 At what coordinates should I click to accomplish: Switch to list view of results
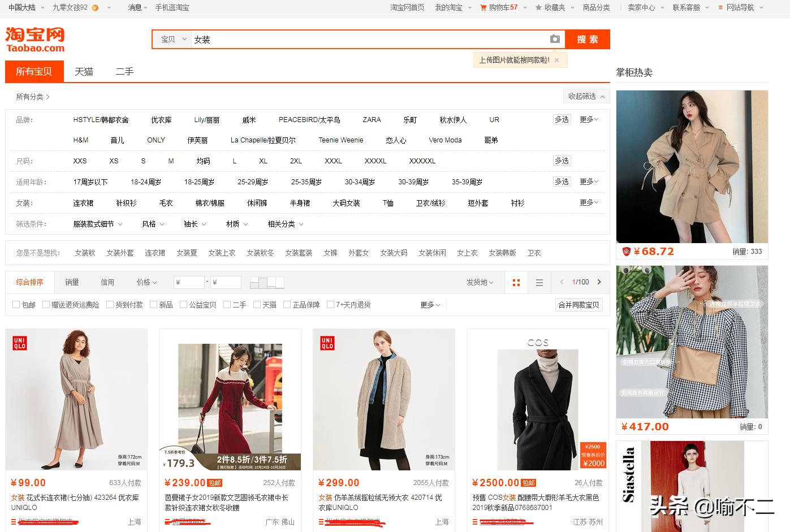point(538,282)
